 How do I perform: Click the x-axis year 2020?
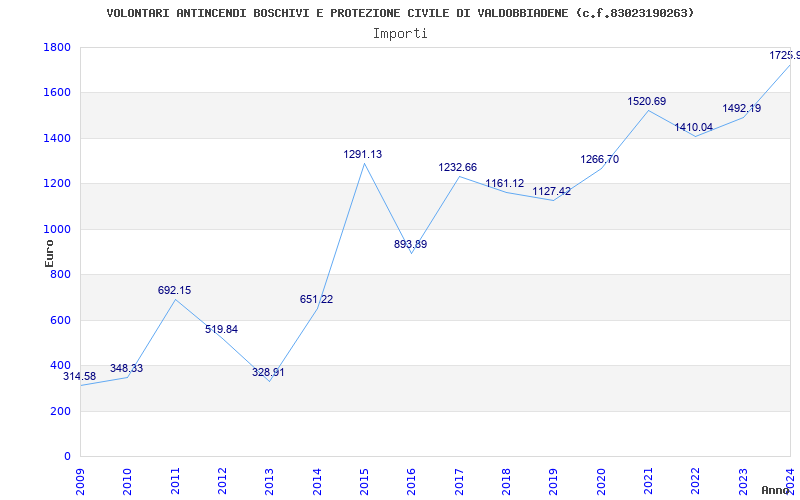pyautogui.click(x=601, y=481)
